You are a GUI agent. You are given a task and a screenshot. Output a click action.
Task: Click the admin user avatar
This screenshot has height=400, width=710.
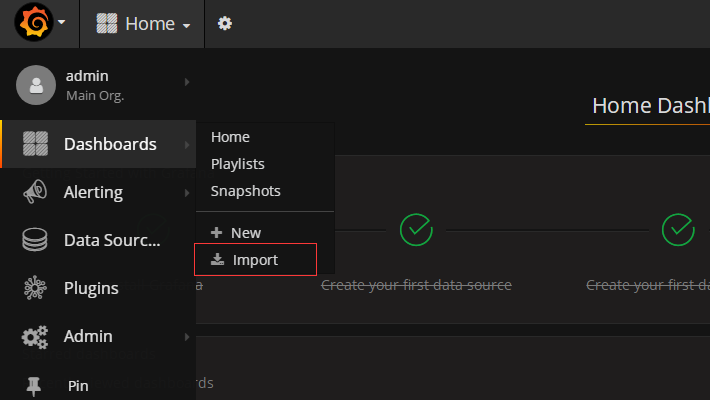point(35,85)
